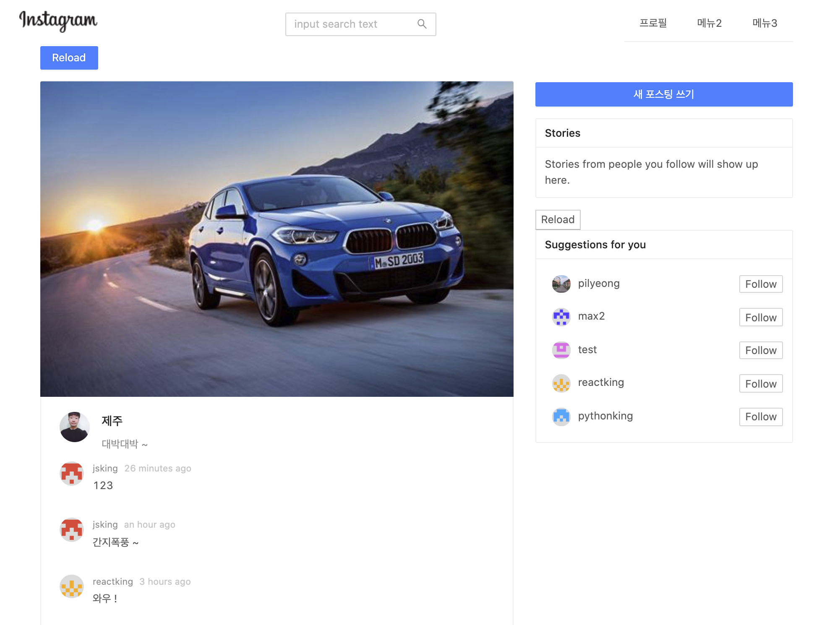Viewport: 840px width, 625px height.
Task: Click the search magnifier icon
Action: pos(422,24)
